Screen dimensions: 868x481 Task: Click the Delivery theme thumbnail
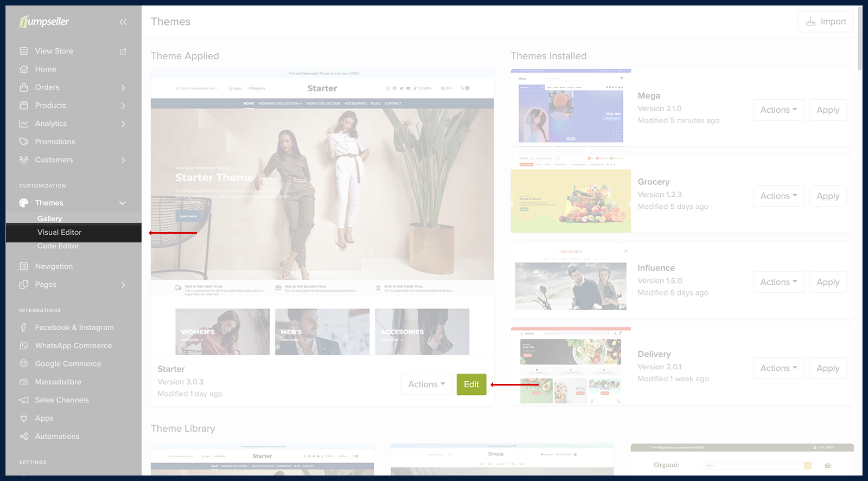[571, 366]
